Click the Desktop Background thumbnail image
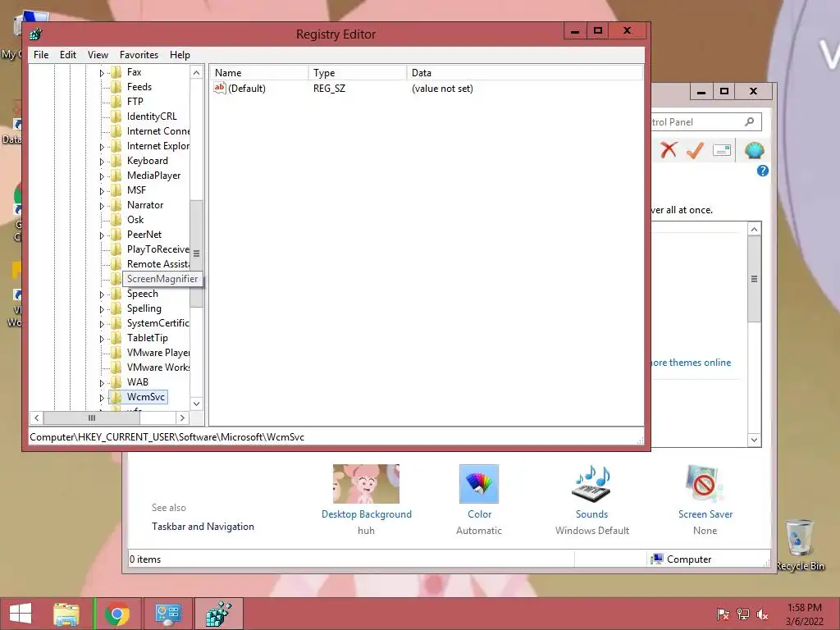Screen dimensions: 840x630 pos(366,484)
